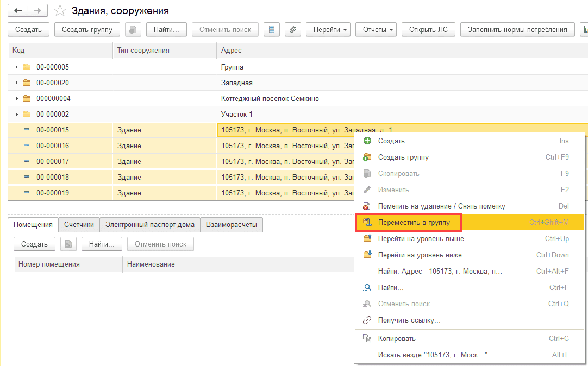The image size is (588, 366).
Task: Expand Коттеджный поселок Семкино group
Action: (x=17, y=99)
